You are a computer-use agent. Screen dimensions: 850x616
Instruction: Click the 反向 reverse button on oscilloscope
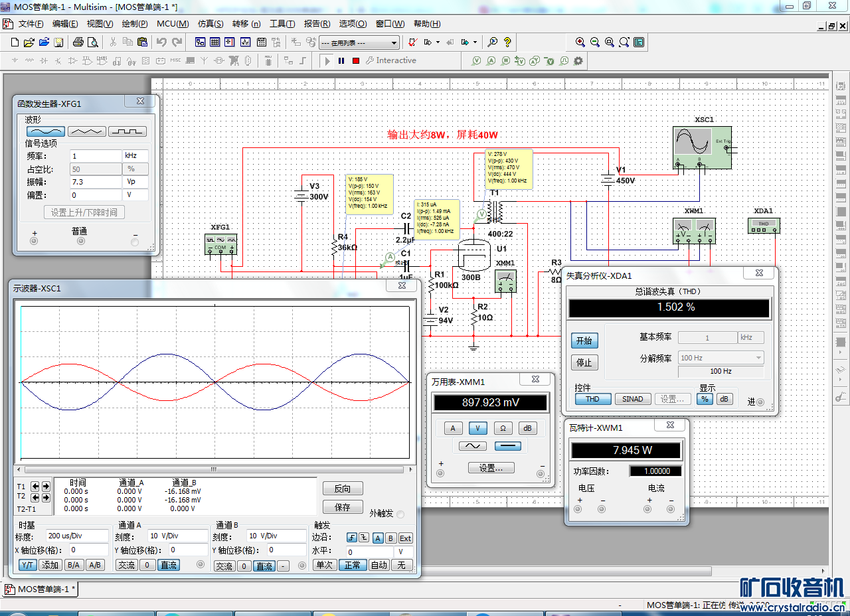pyautogui.click(x=342, y=489)
